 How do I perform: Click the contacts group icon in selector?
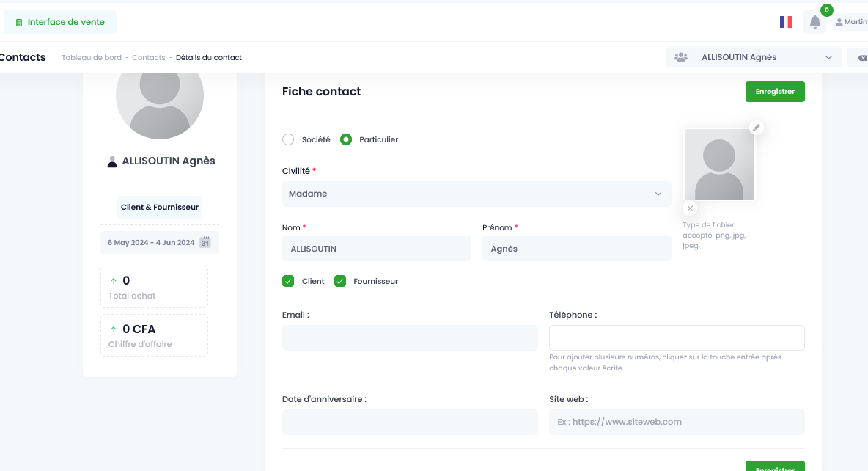681,57
